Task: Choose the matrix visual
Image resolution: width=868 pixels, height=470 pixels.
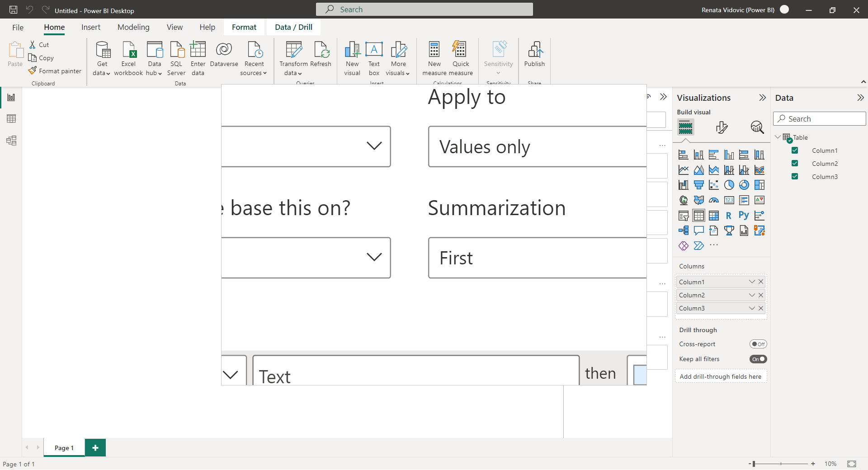Action: 714,216
